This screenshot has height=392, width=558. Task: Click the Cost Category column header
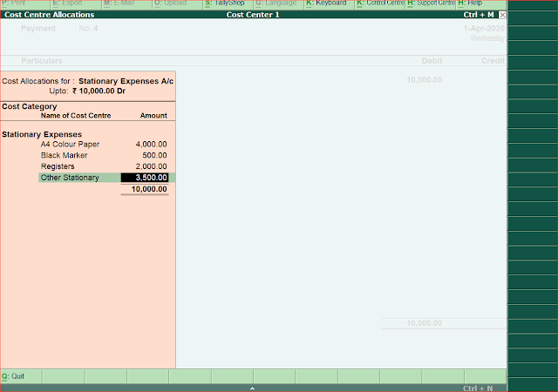point(29,106)
